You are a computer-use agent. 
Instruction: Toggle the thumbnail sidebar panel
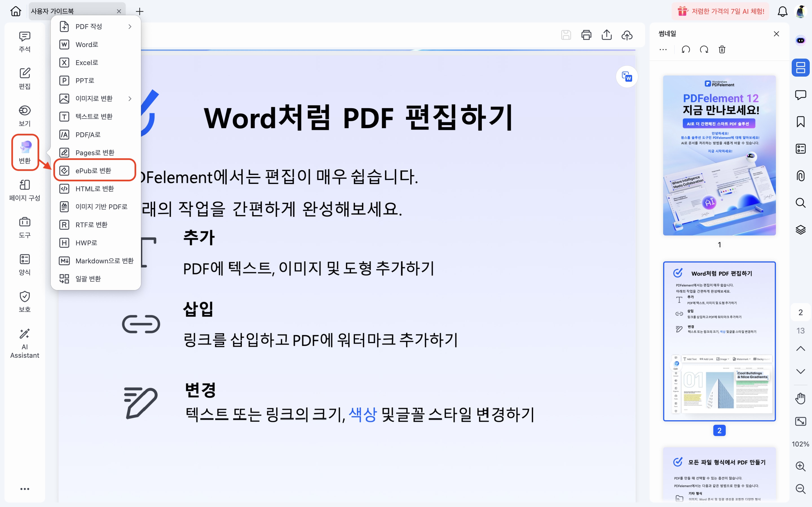coord(801,67)
